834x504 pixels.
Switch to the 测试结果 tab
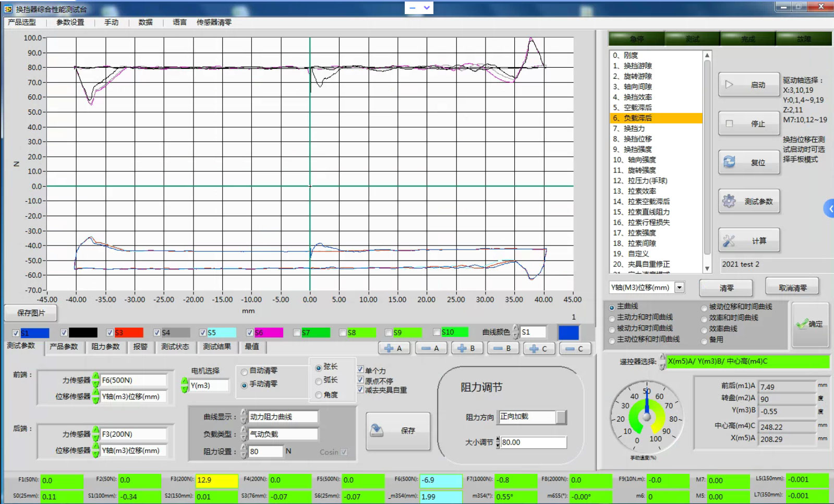[216, 347]
